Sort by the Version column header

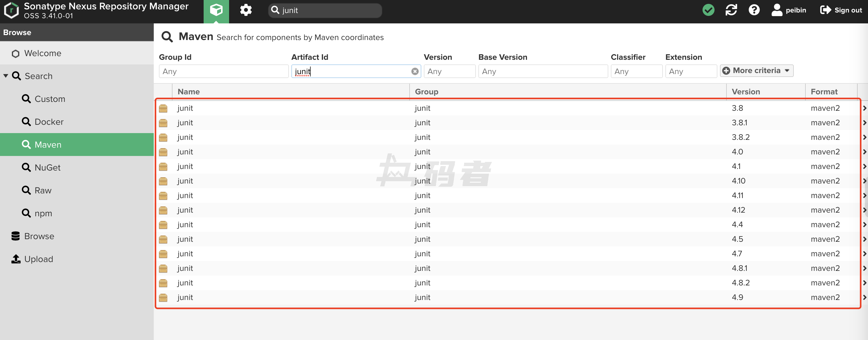pos(746,92)
